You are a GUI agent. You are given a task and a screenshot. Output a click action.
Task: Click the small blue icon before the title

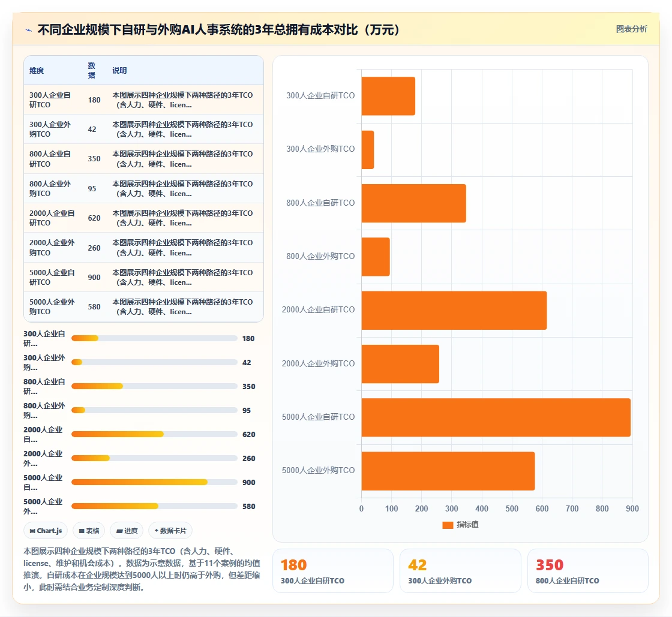[x=29, y=30]
